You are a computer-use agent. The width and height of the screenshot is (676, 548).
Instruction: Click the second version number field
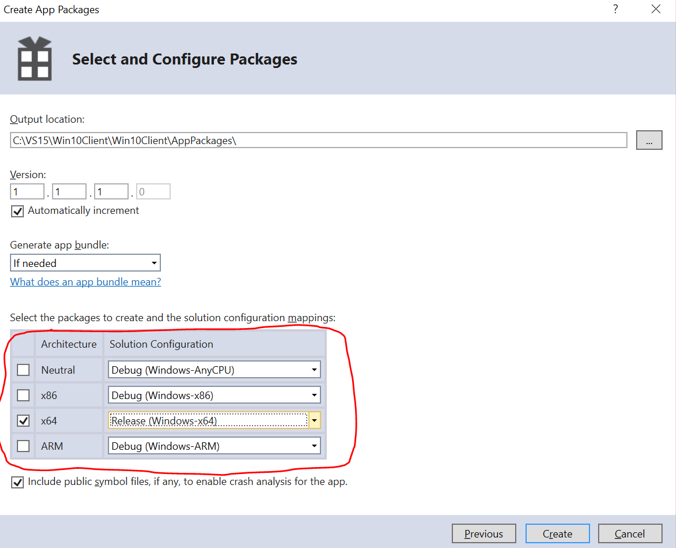point(69,192)
